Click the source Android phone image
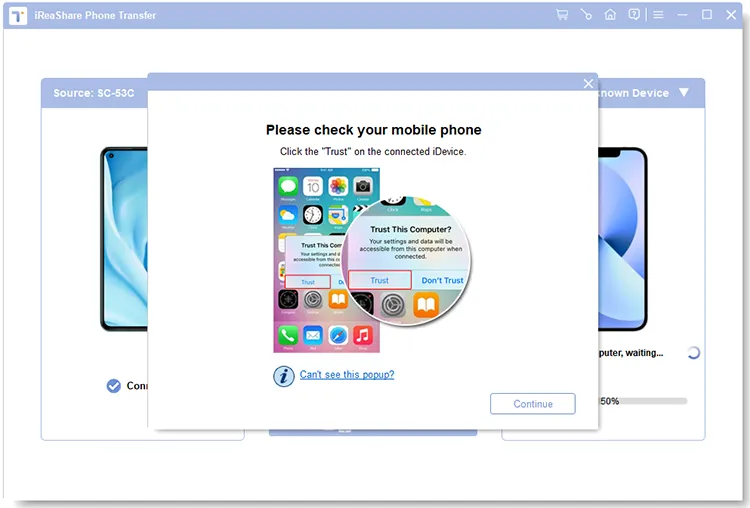This screenshot has height=508, width=750. pyautogui.click(x=124, y=239)
